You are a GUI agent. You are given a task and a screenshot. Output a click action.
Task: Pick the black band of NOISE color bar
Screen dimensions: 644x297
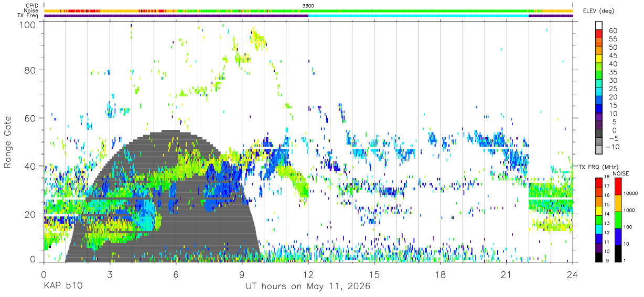(x=618, y=252)
